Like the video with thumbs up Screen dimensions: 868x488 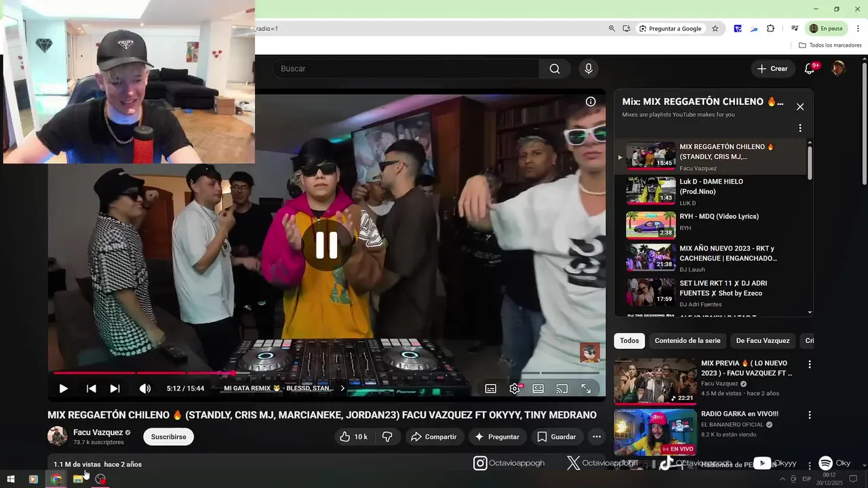pyautogui.click(x=353, y=436)
